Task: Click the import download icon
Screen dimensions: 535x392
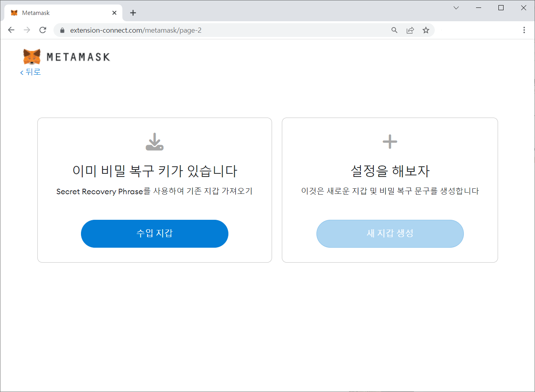Action: click(154, 142)
